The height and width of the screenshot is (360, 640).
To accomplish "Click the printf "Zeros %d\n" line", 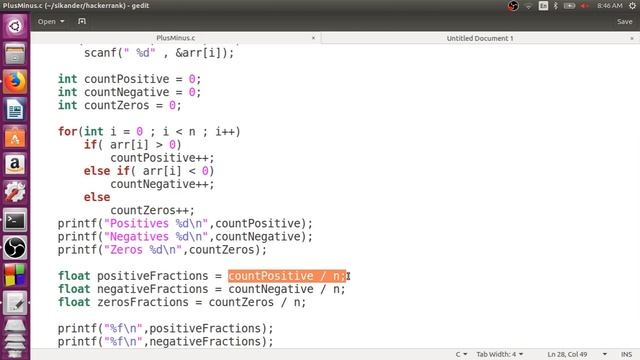I will [162, 250].
